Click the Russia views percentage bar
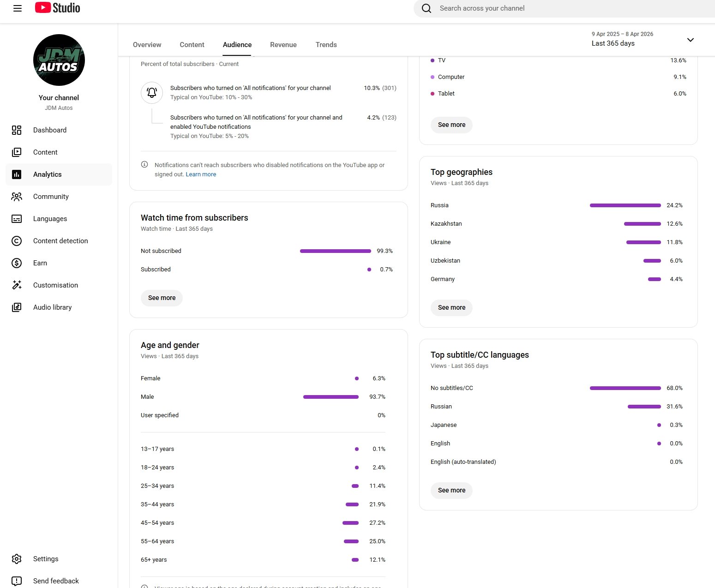The height and width of the screenshot is (588, 715). (625, 205)
